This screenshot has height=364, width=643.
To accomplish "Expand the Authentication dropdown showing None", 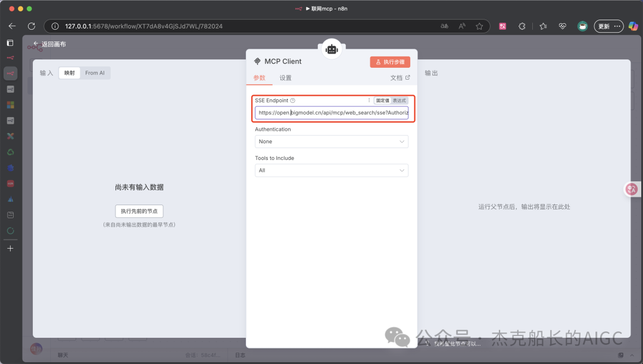I will pyautogui.click(x=332, y=142).
